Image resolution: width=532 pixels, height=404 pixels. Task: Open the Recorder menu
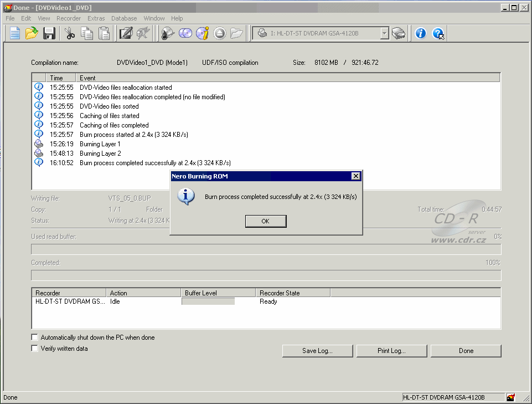(x=69, y=18)
